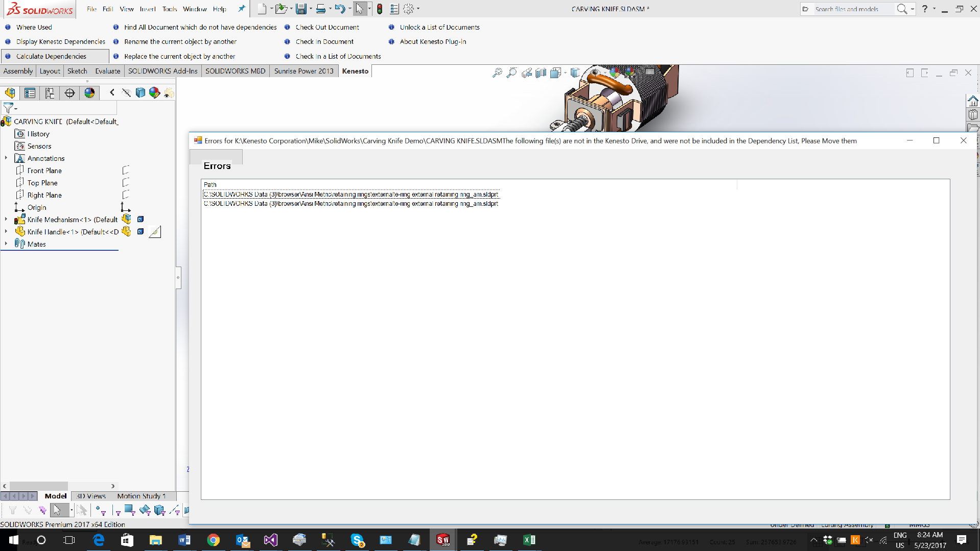Image resolution: width=980 pixels, height=551 pixels.
Task: Click the Filter Solid Bodies cube icon
Action: pos(160,510)
